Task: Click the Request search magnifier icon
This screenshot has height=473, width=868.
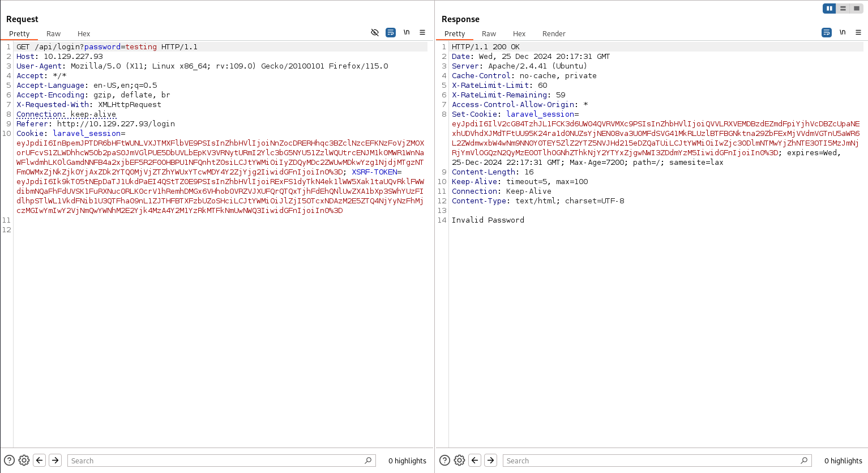Action: pyautogui.click(x=369, y=461)
